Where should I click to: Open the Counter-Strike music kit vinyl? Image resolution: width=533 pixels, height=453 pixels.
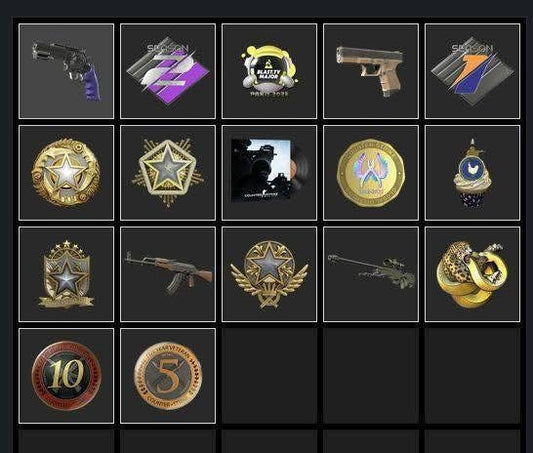click(x=269, y=173)
